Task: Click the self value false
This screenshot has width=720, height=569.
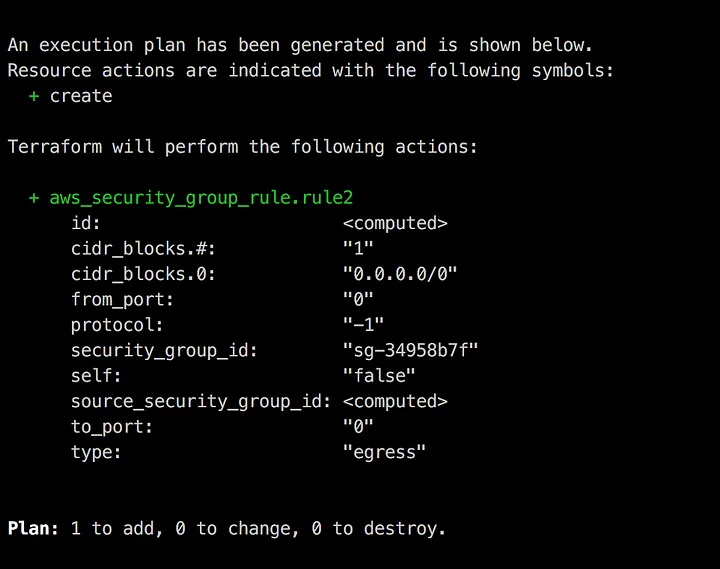Action: pyautogui.click(x=379, y=376)
